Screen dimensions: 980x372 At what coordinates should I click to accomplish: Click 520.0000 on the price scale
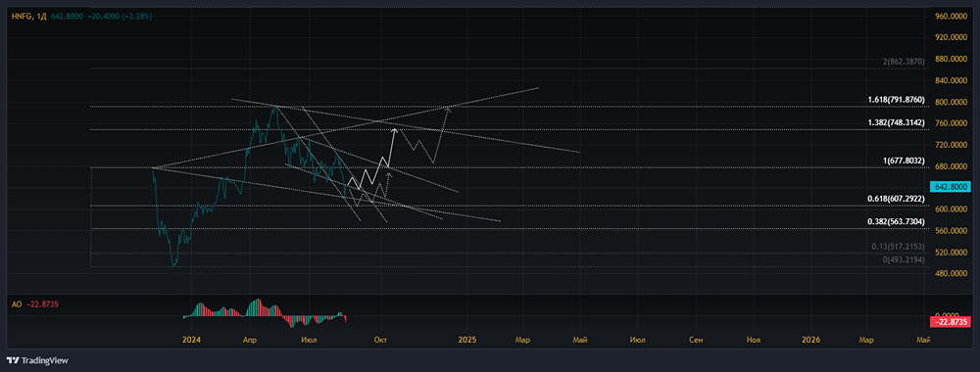click(x=952, y=253)
